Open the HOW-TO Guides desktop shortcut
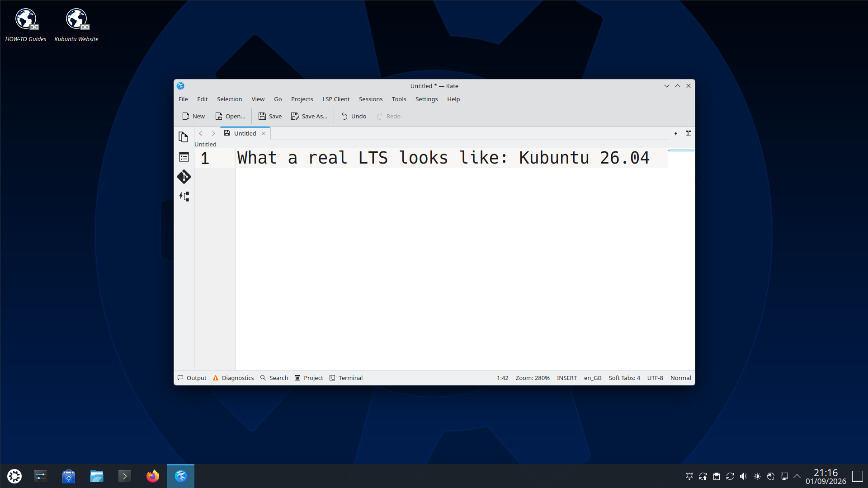 [x=26, y=25]
